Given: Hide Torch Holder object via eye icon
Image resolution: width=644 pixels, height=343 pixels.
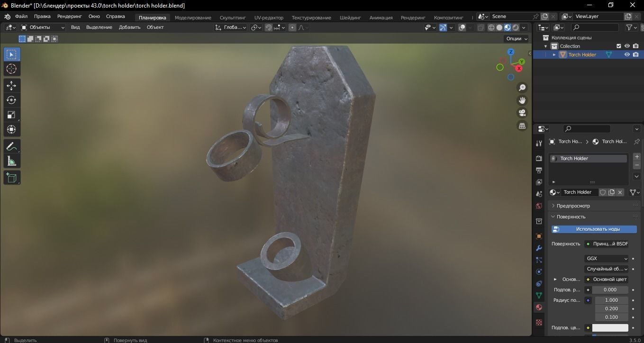Looking at the screenshot, I should click(627, 54).
